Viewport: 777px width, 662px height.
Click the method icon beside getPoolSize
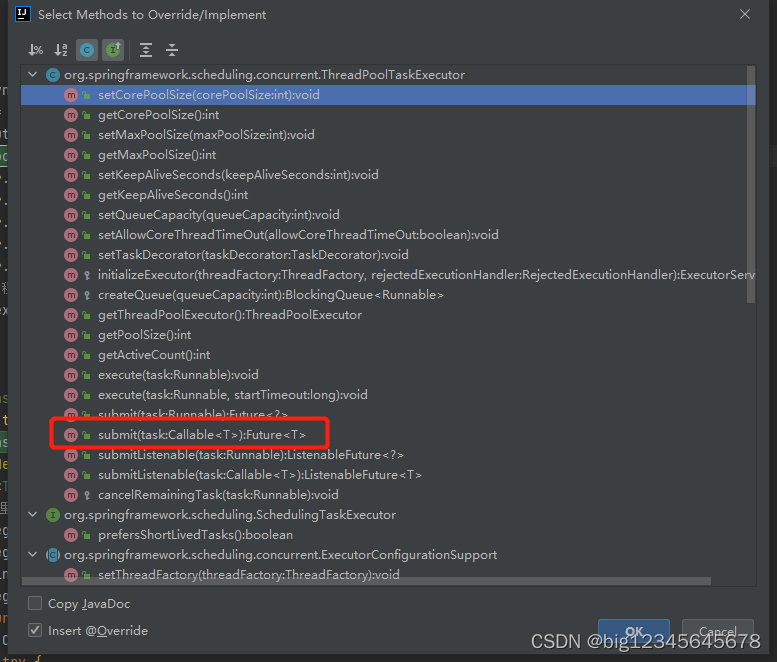[71, 335]
